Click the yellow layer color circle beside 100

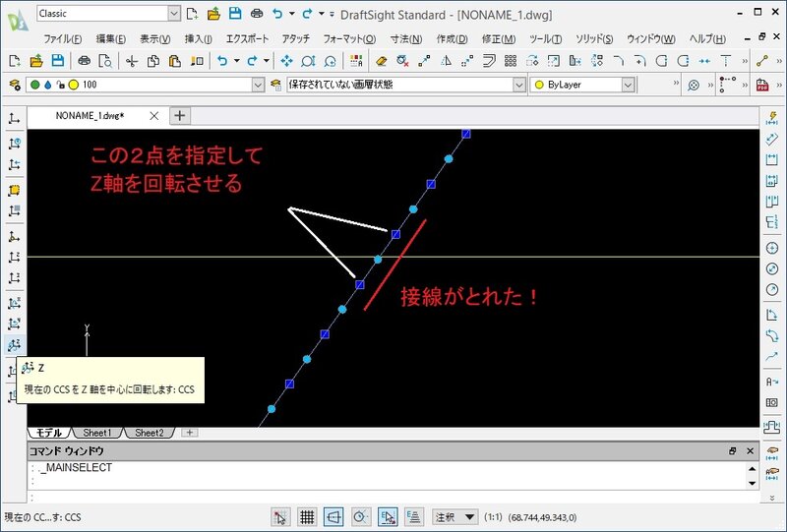pos(73,85)
